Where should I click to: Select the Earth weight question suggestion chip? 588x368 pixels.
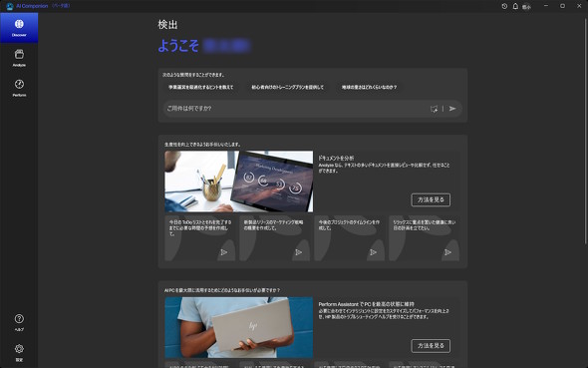pos(369,87)
